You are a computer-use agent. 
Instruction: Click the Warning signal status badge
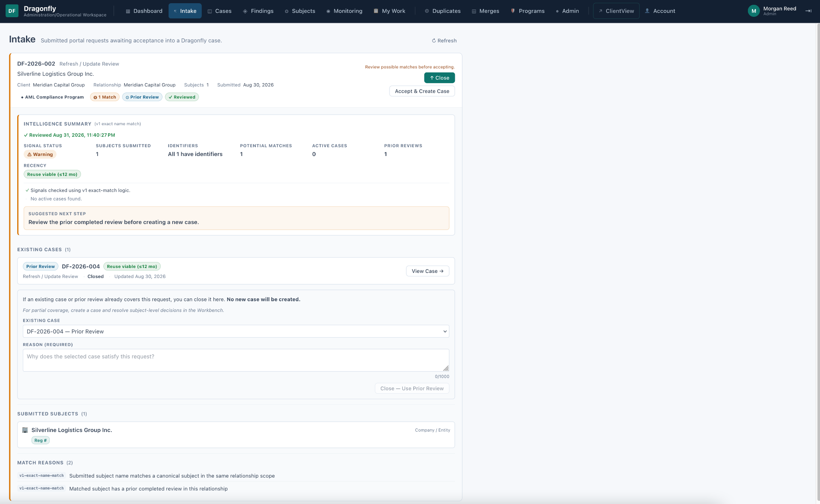(x=40, y=154)
